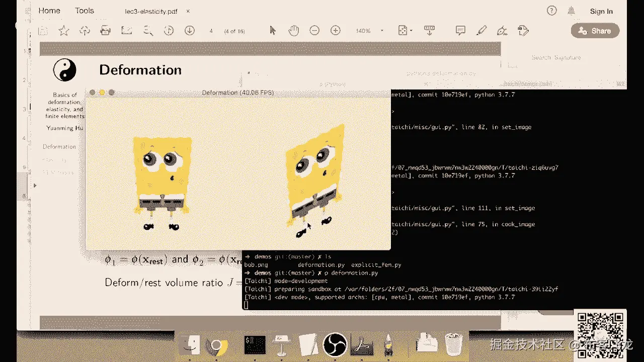The height and width of the screenshot is (362, 644).
Task: Choose the arrow Selection tool
Action: click(x=273, y=31)
